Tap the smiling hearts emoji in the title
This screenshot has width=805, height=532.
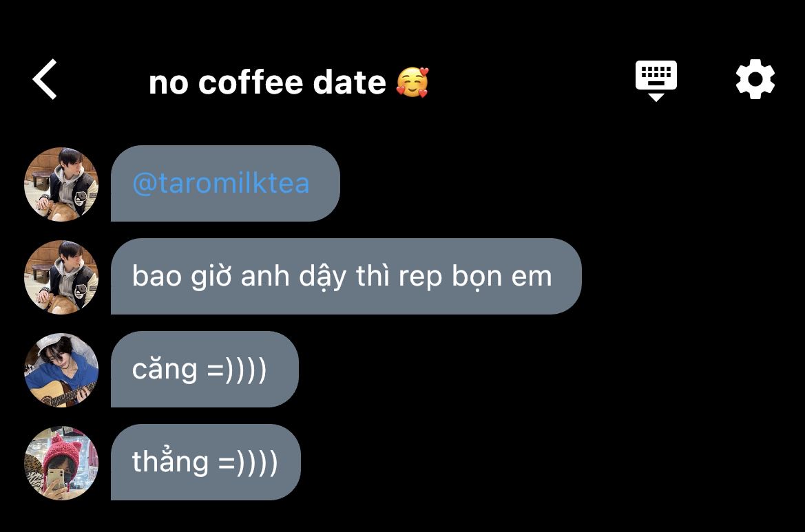pos(412,82)
